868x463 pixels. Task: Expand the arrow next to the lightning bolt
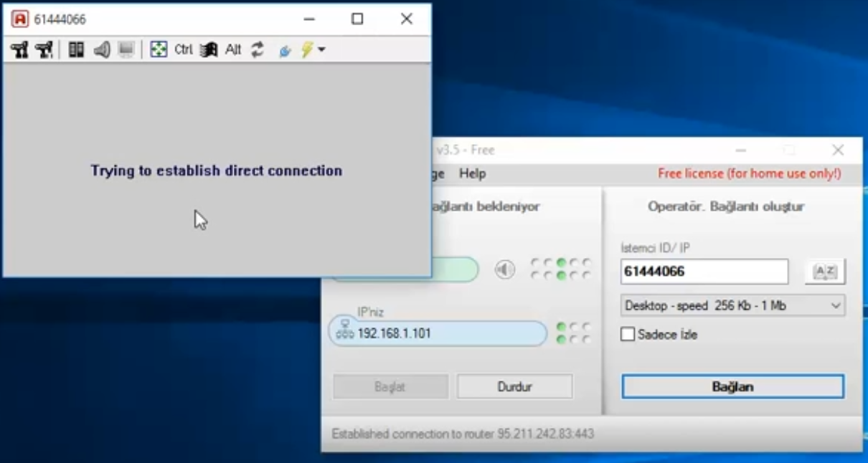click(x=321, y=50)
